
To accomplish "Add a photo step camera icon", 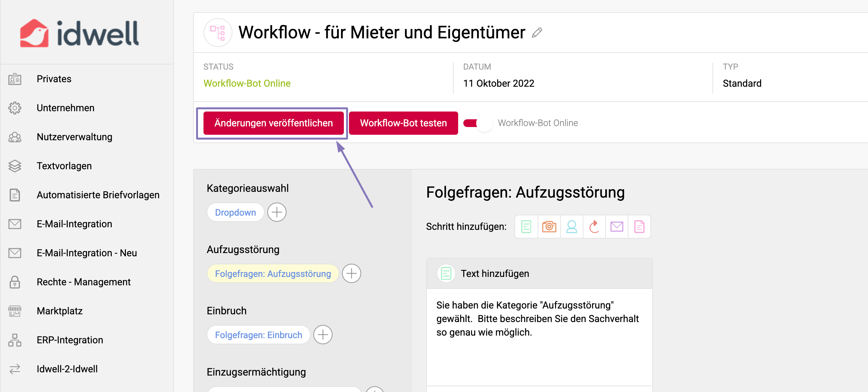I will (x=549, y=227).
